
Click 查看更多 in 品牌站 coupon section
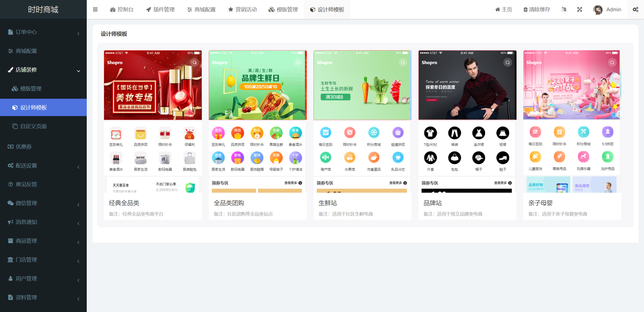[x=503, y=183]
